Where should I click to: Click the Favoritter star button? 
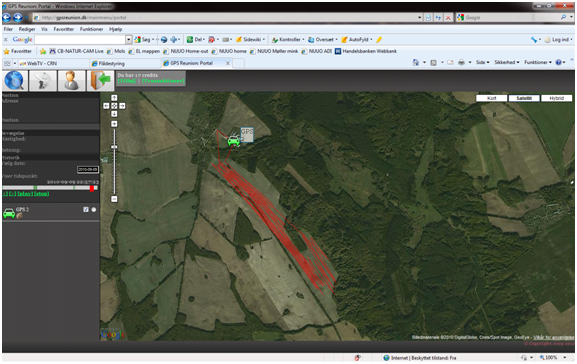tap(17, 51)
